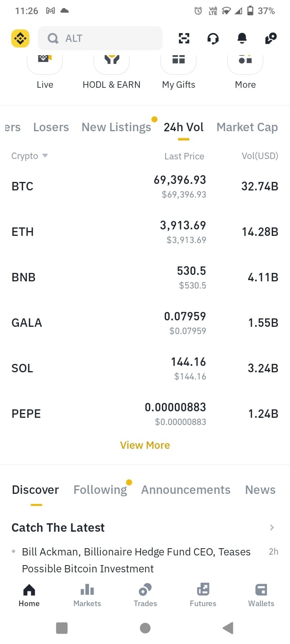The image size is (290, 644).
Task: Open the Wallets bottom tab
Action: click(x=261, y=595)
